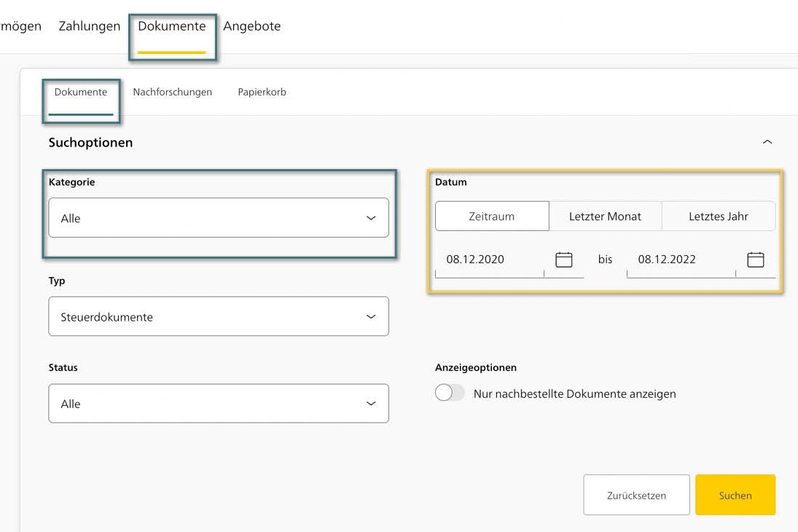Open the Typ dropdown showing Steuerdokumente
798x532 pixels.
tap(219, 316)
